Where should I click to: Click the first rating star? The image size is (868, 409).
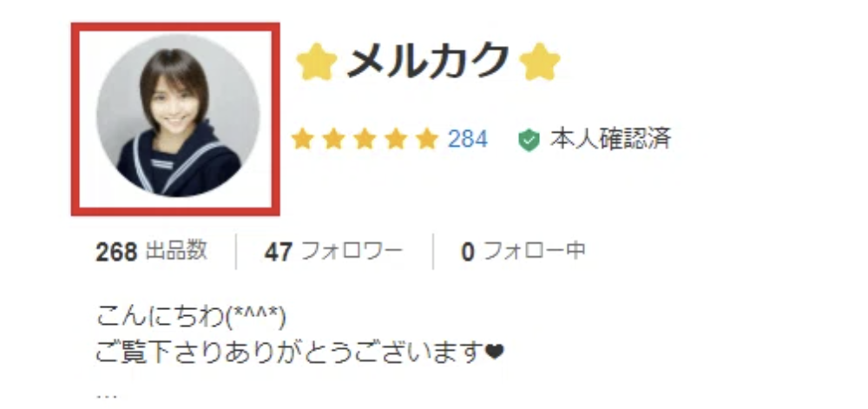(302, 139)
